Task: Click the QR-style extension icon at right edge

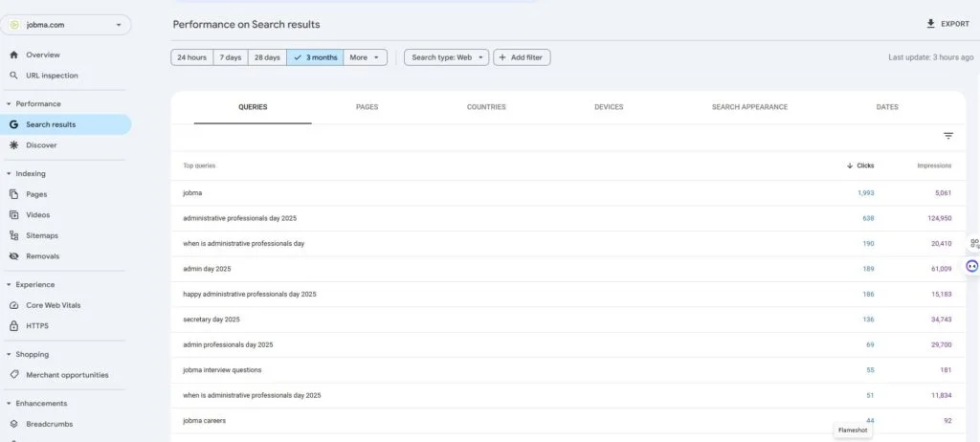Action: coord(974,243)
